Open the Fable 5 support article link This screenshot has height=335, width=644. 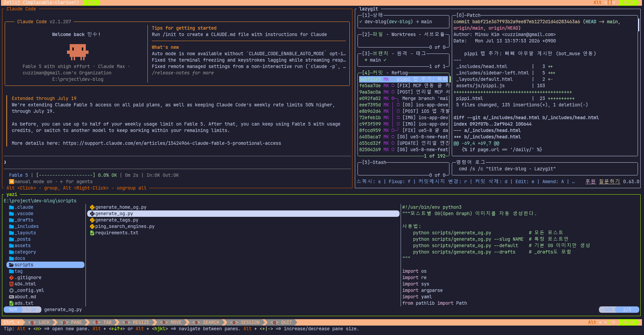172,143
